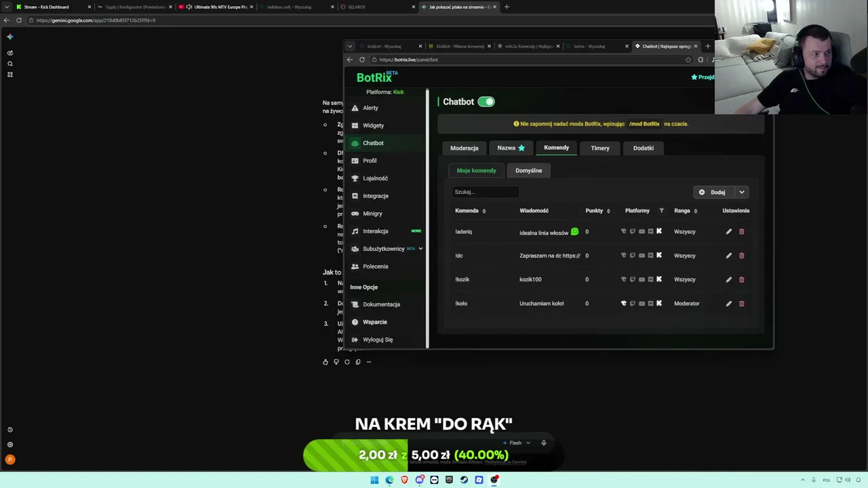
Task: Toggle Twitch platform for the !dc command
Action: (x=633, y=256)
